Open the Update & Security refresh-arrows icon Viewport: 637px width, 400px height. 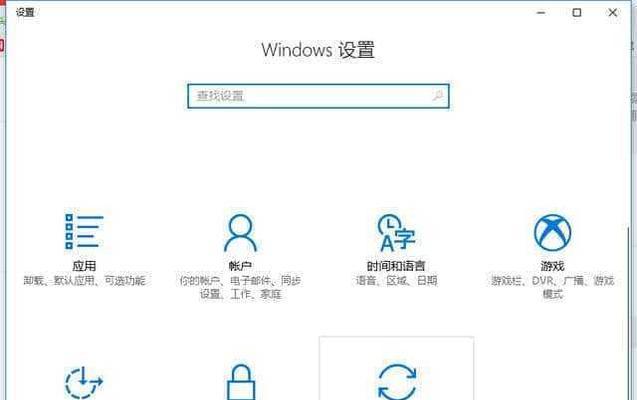pyautogui.click(x=397, y=382)
